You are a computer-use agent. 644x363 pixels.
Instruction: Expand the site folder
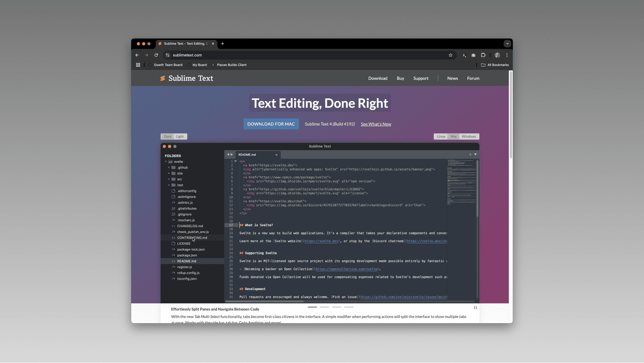169,173
